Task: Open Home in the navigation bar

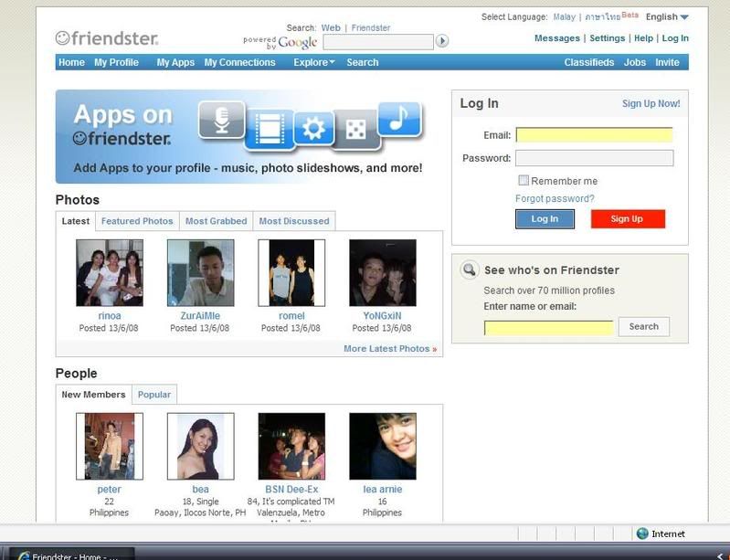Action: coord(71,62)
